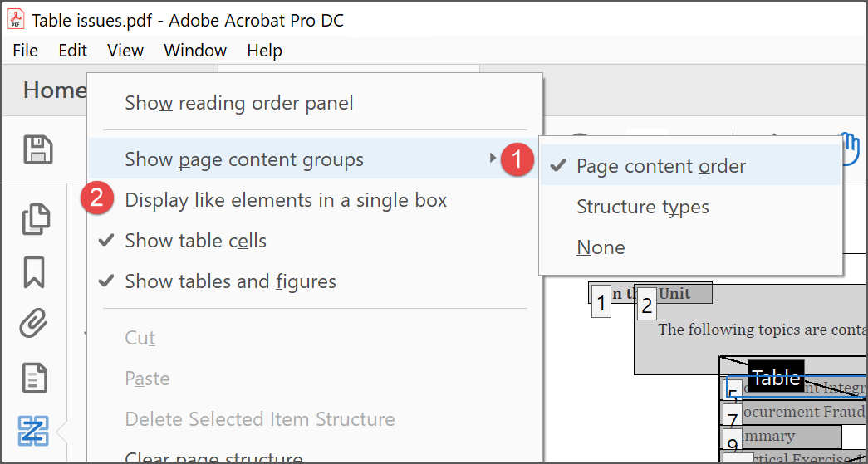Open the Content panel document icon
The height and width of the screenshot is (464, 868).
(34, 378)
